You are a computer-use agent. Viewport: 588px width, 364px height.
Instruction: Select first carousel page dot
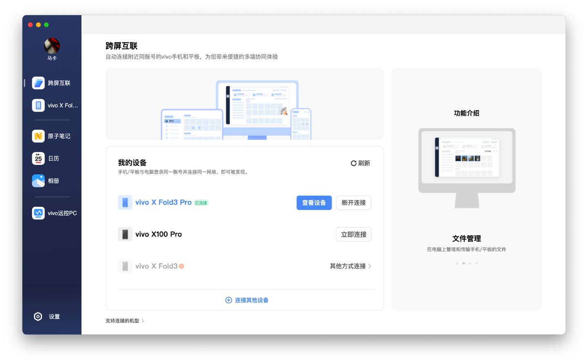pos(457,264)
